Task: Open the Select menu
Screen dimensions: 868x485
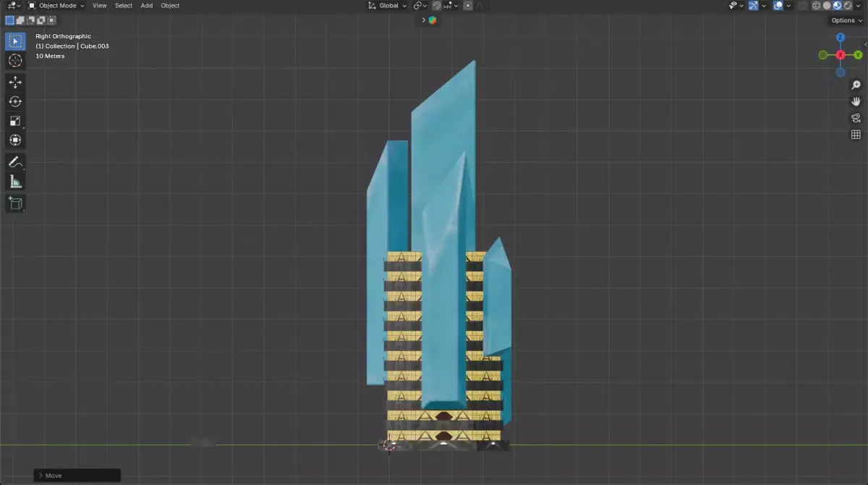Action: 124,5
